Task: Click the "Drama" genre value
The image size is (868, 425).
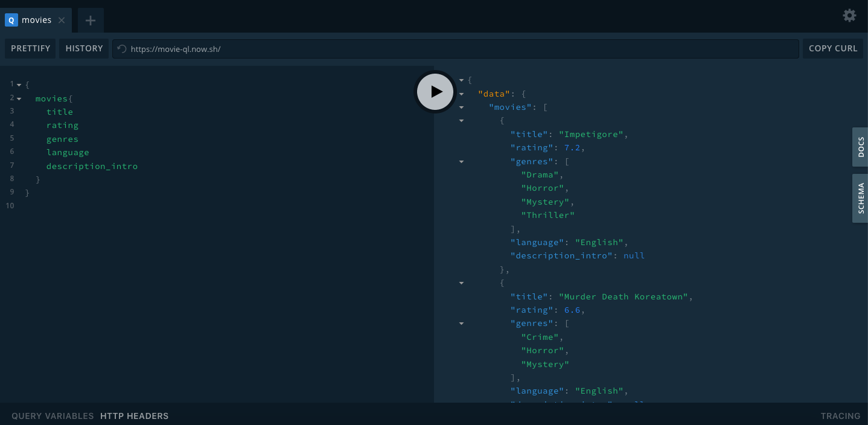Action: (540, 174)
